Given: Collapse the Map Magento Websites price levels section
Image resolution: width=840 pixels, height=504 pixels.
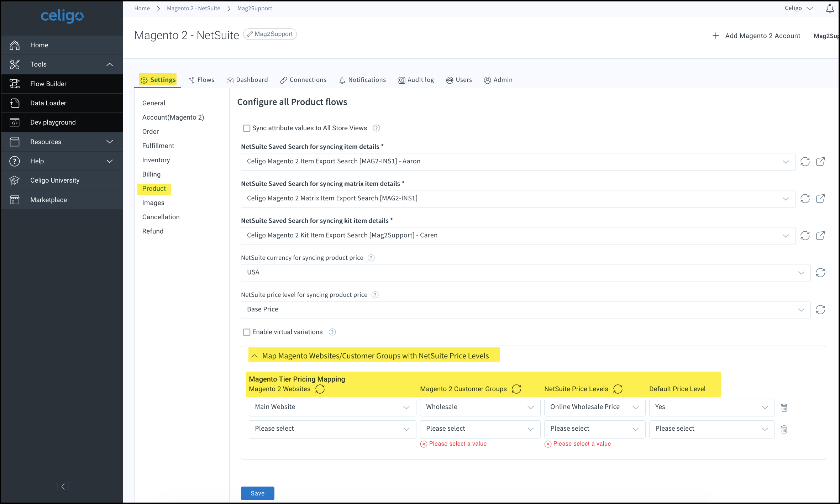Looking at the screenshot, I should pos(254,356).
